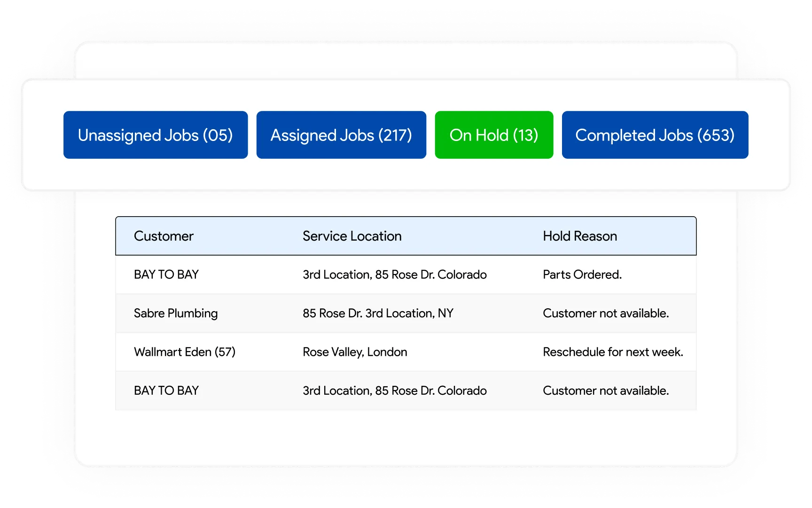Select the On Hold filter
The width and height of the screenshot is (812, 508).
pos(494,135)
